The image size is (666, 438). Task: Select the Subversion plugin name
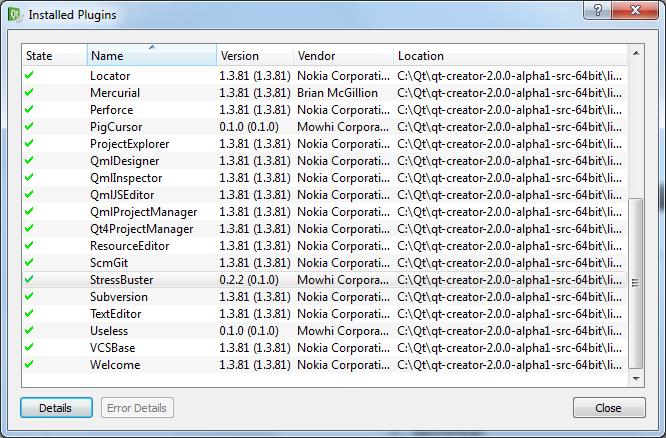click(x=119, y=297)
